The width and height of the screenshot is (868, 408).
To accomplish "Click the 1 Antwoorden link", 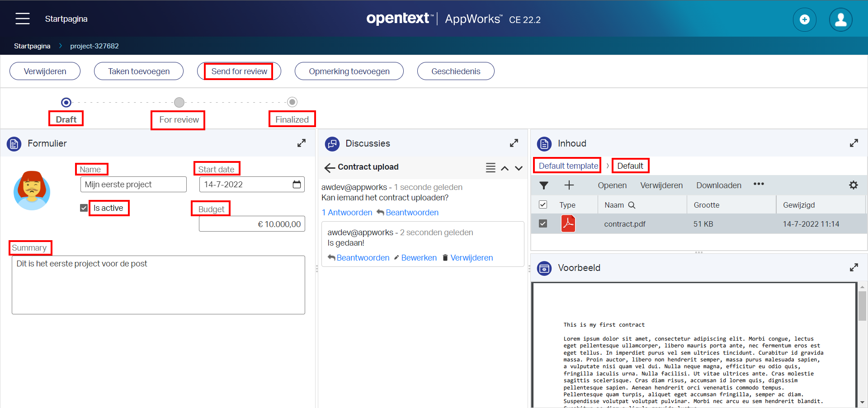I will 347,213.
